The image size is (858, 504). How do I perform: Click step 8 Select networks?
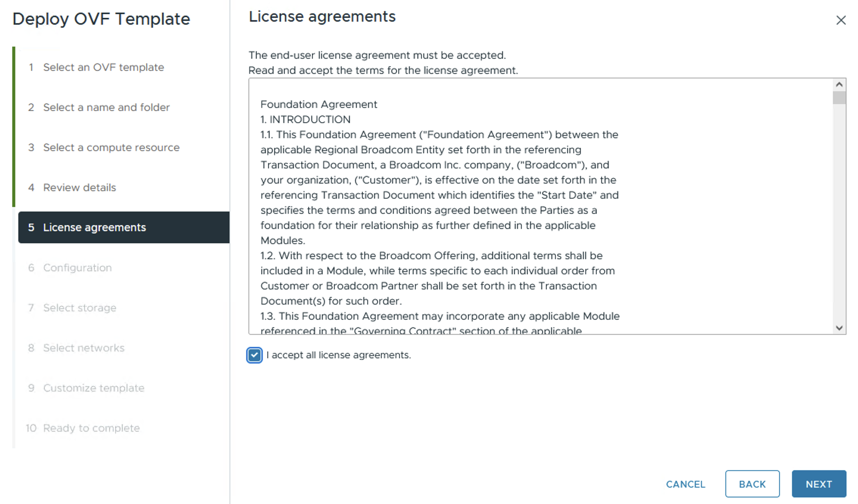84,348
